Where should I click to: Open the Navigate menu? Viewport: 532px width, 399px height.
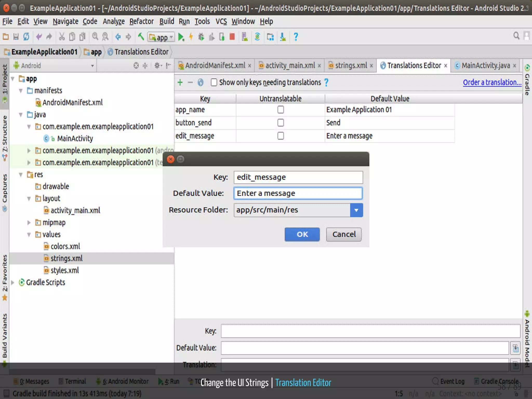[65, 21]
